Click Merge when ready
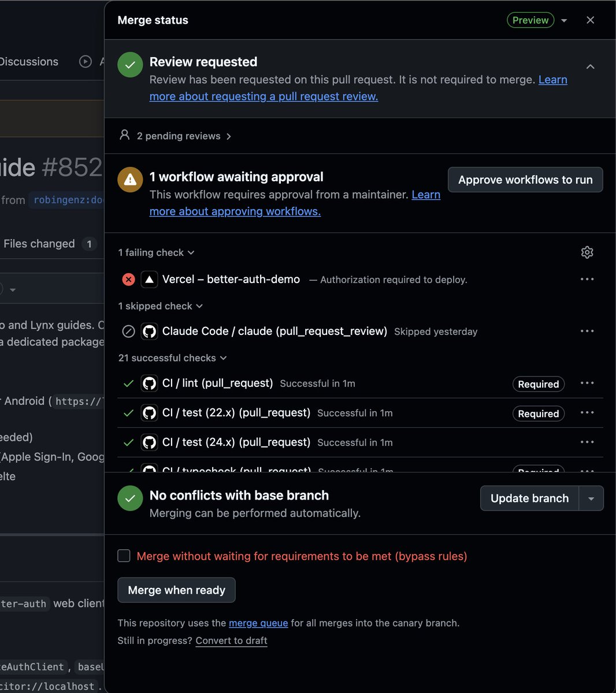Screen dimensions: 616x693 pos(176,590)
